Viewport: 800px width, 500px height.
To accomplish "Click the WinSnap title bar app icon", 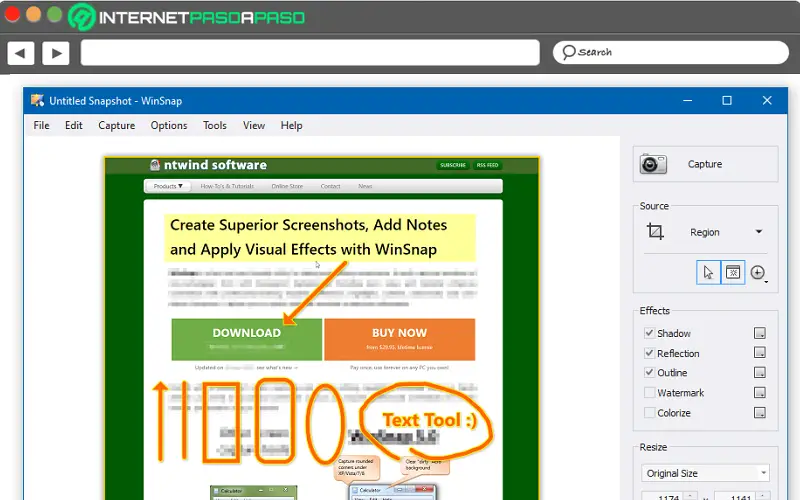I will 37,101.
